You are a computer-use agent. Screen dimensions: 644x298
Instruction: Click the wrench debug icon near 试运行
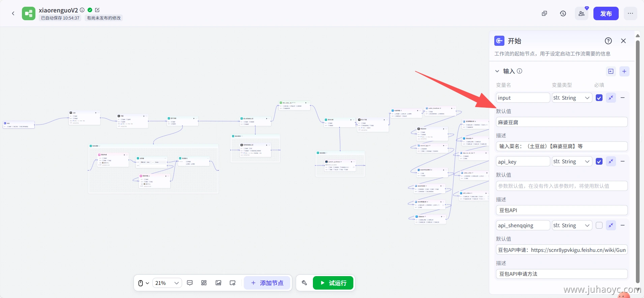304,283
